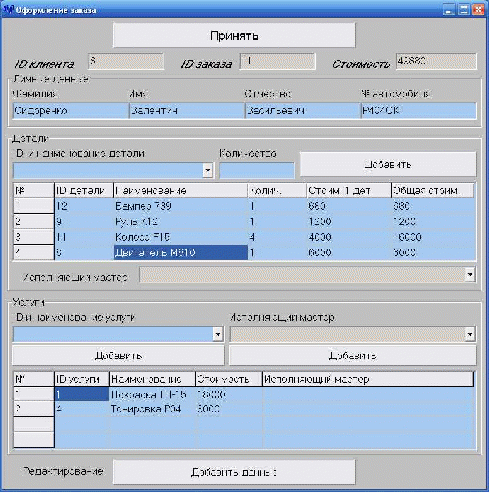
Task: Click the car number input field
Action: tap(419, 111)
